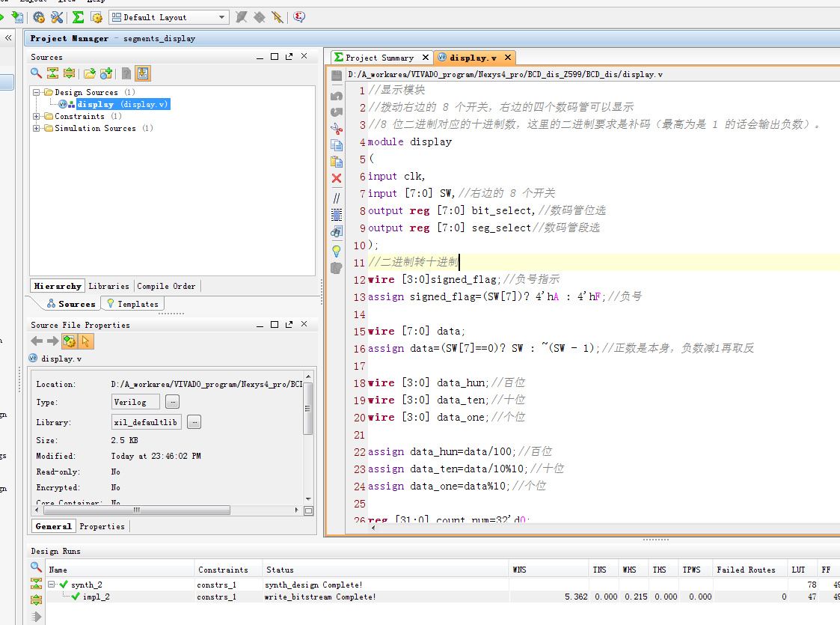Open find with the binoculars icon

[x=337, y=231]
